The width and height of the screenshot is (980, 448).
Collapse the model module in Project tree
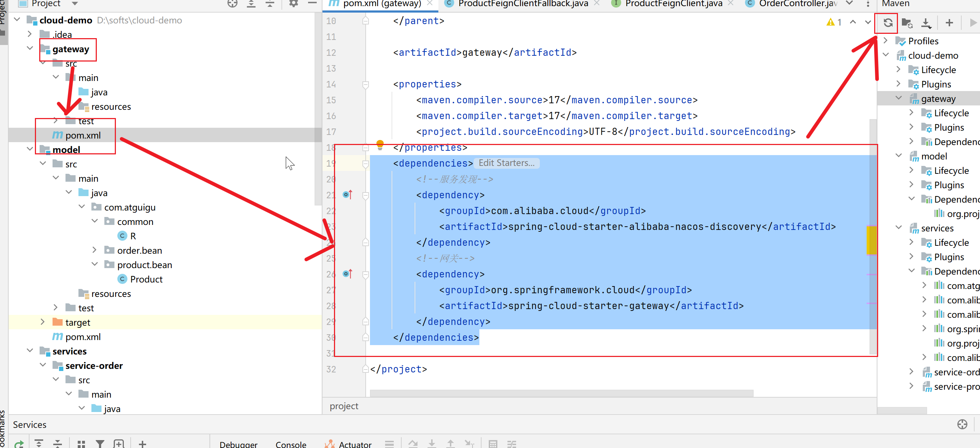pos(30,149)
